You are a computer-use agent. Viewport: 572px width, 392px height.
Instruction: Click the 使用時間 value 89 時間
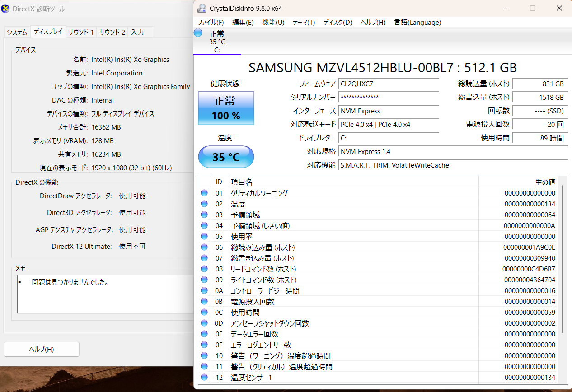pyautogui.click(x=540, y=138)
